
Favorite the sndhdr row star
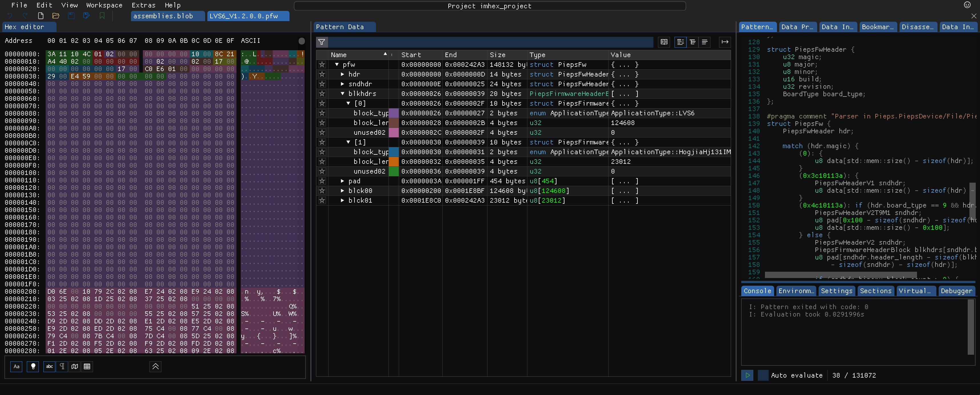322,84
